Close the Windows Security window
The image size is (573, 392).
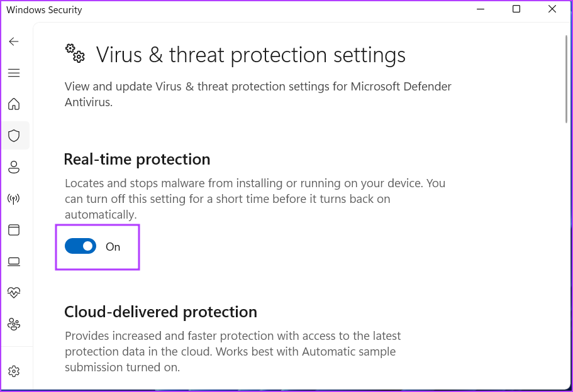[x=552, y=9]
